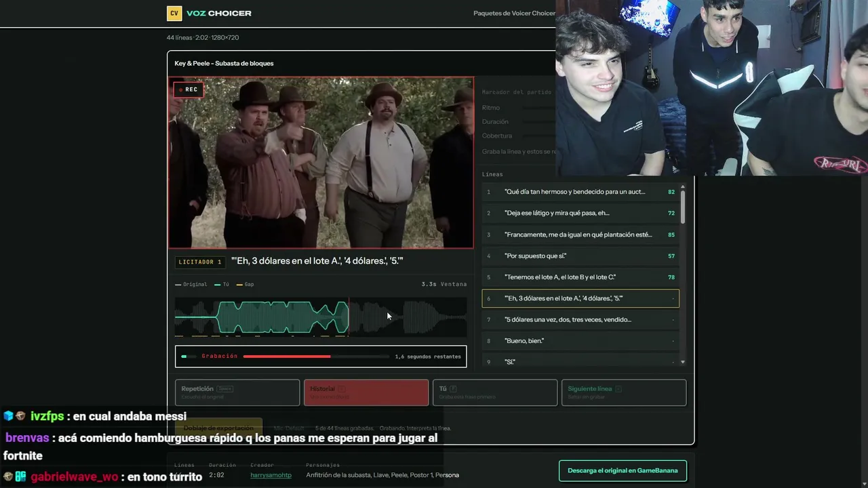This screenshot has height=488, width=868.
Task: Click score 78 on line 5
Action: coord(671,277)
